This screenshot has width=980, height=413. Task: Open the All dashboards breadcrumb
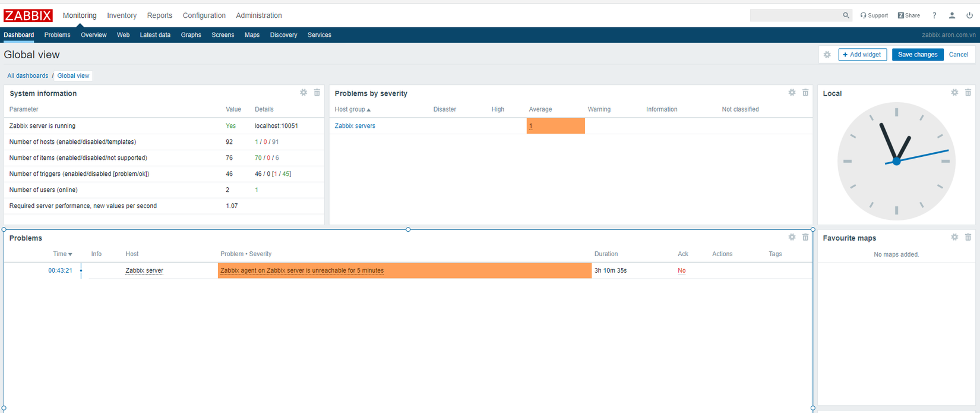(28, 75)
